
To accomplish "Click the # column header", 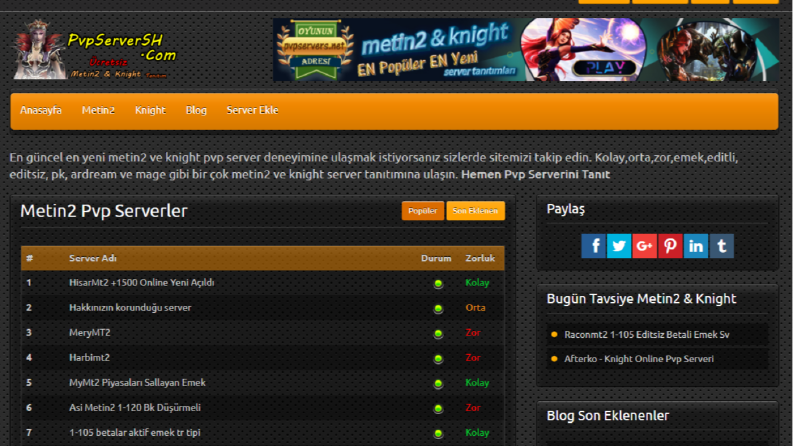I will click(x=29, y=258).
